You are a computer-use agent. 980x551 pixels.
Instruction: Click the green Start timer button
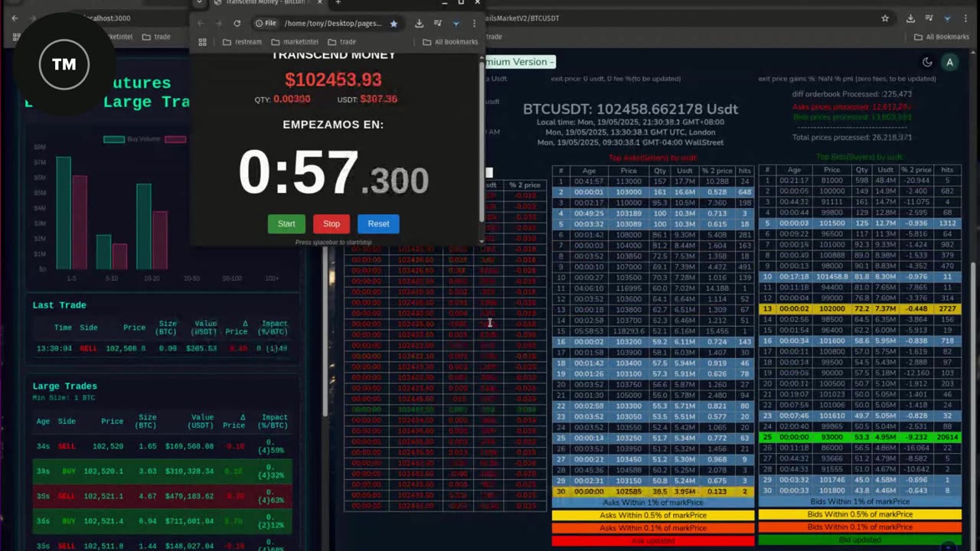[286, 223]
